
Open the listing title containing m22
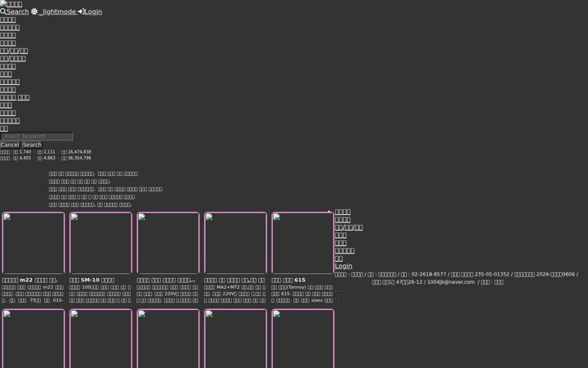pyautogui.click(x=29, y=280)
